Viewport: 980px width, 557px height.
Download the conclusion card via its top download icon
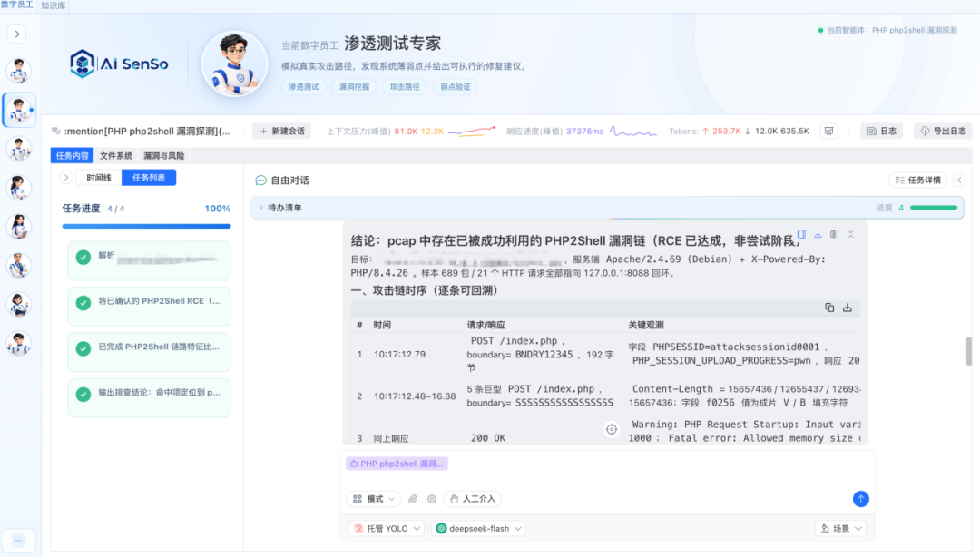pos(818,234)
